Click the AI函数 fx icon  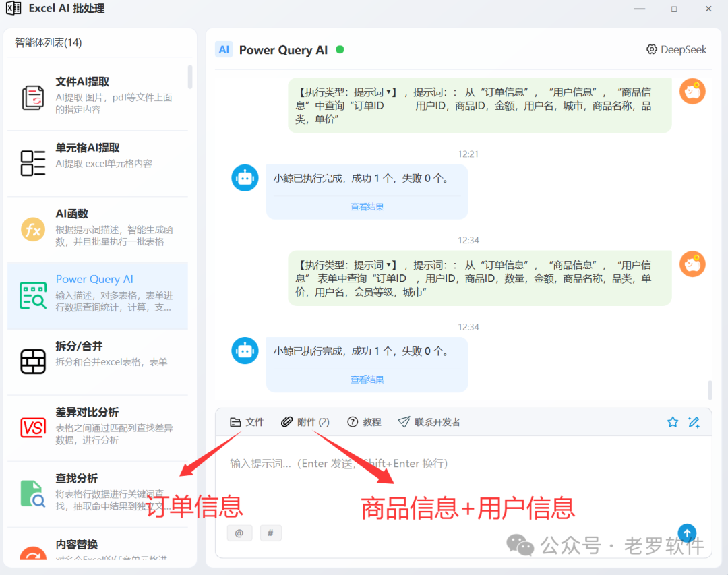(x=33, y=229)
